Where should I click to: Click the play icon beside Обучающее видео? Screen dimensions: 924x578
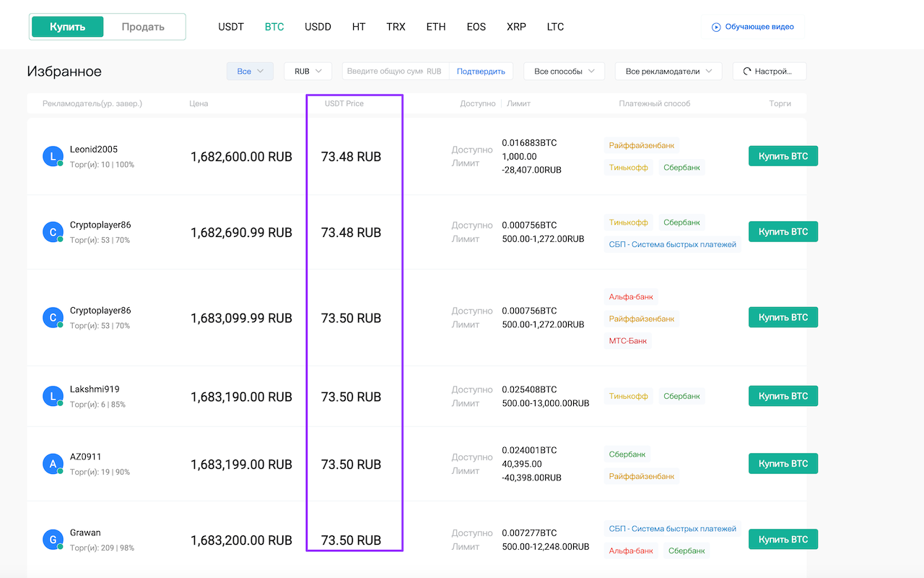pyautogui.click(x=716, y=27)
